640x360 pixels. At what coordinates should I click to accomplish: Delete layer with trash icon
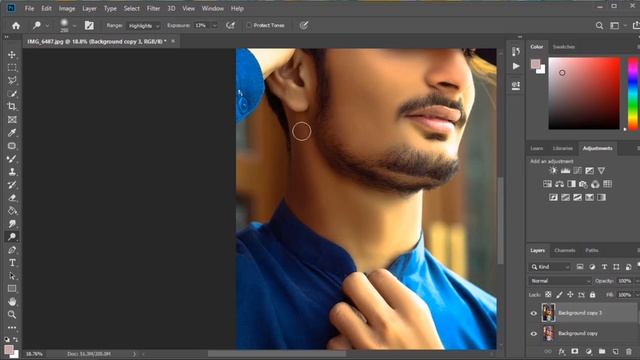coord(629,351)
